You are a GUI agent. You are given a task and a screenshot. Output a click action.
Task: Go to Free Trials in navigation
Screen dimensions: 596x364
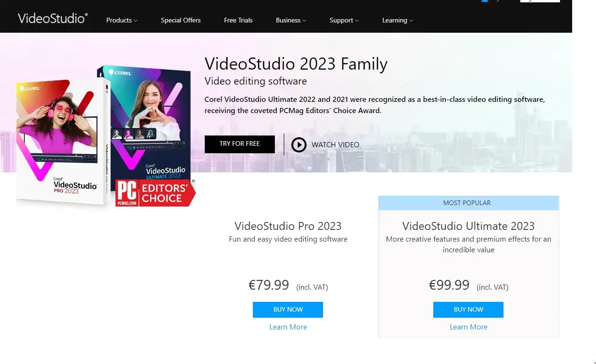pos(238,20)
